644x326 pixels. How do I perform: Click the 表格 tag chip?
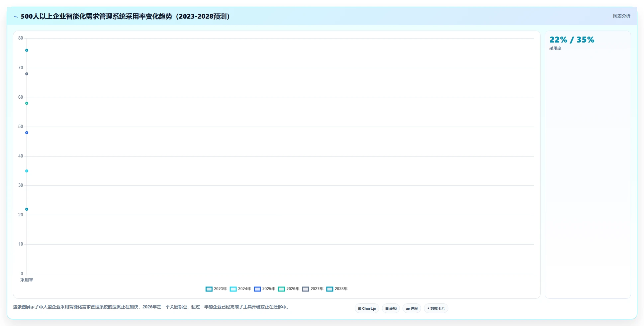point(391,308)
